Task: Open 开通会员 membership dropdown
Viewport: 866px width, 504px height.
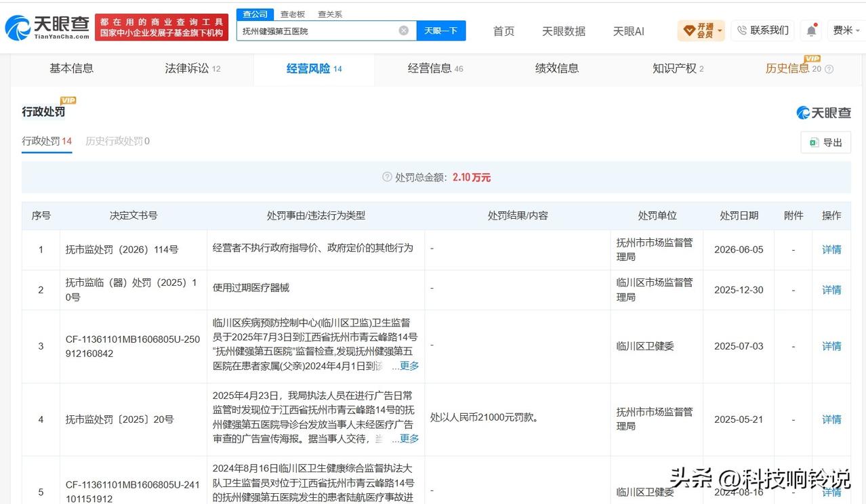Action: click(x=702, y=30)
